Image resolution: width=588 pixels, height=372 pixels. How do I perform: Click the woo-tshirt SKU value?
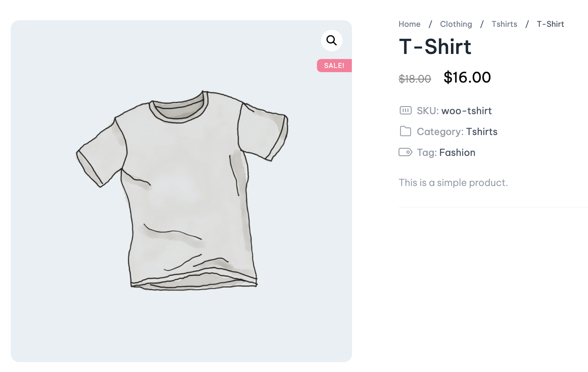pyautogui.click(x=466, y=111)
